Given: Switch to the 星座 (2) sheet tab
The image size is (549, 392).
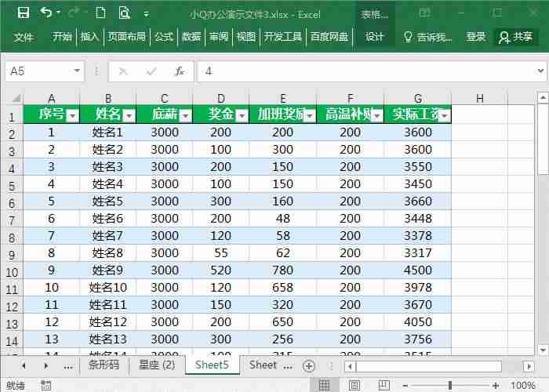Looking at the screenshot, I should pyautogui.click(x=157, y=365).
